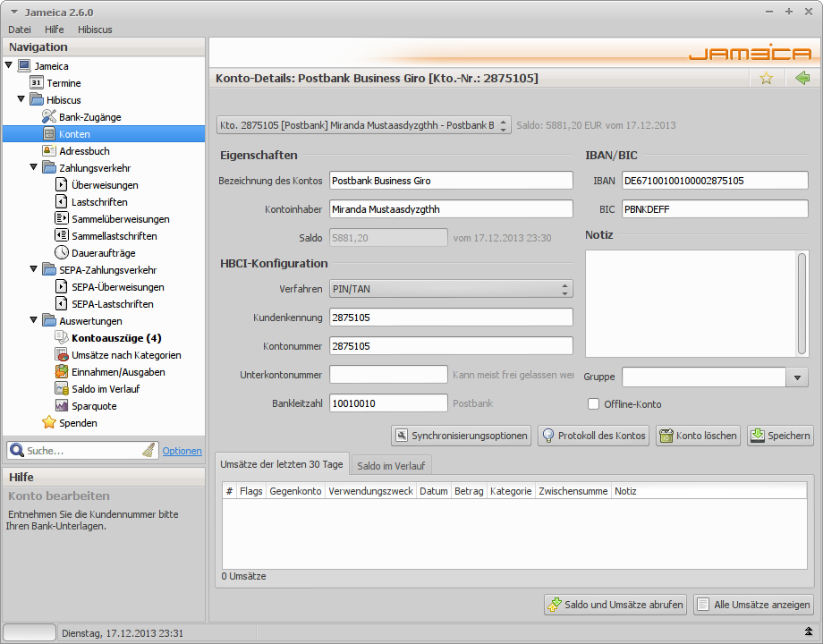Switch to Saldo im Verlauf tab
This screenshot has height=644, width=823.
pyautogui.click(x=391, y=465)
